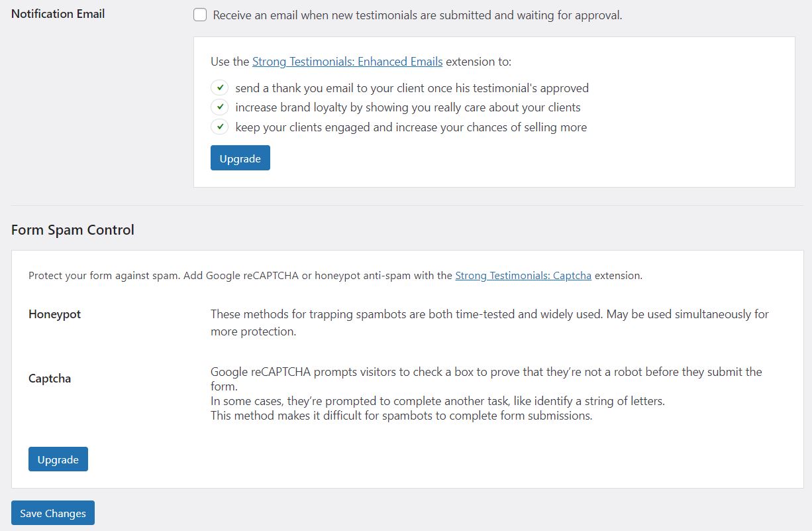Click the Honeypot description about trapping spambots
Image resolution: width=812 pixels, height=531 pixels.
(489, 322)
